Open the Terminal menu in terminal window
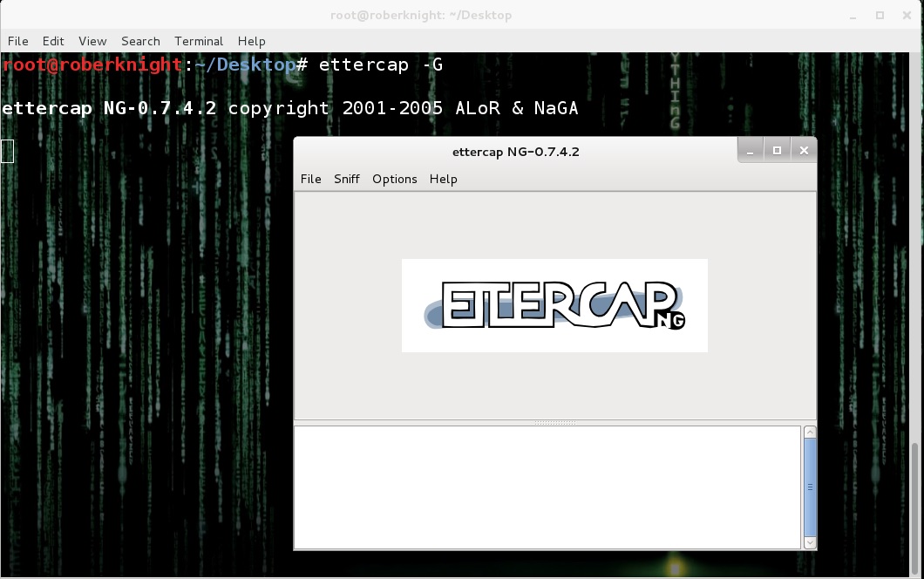924x579 pixels. click(199, 41)
